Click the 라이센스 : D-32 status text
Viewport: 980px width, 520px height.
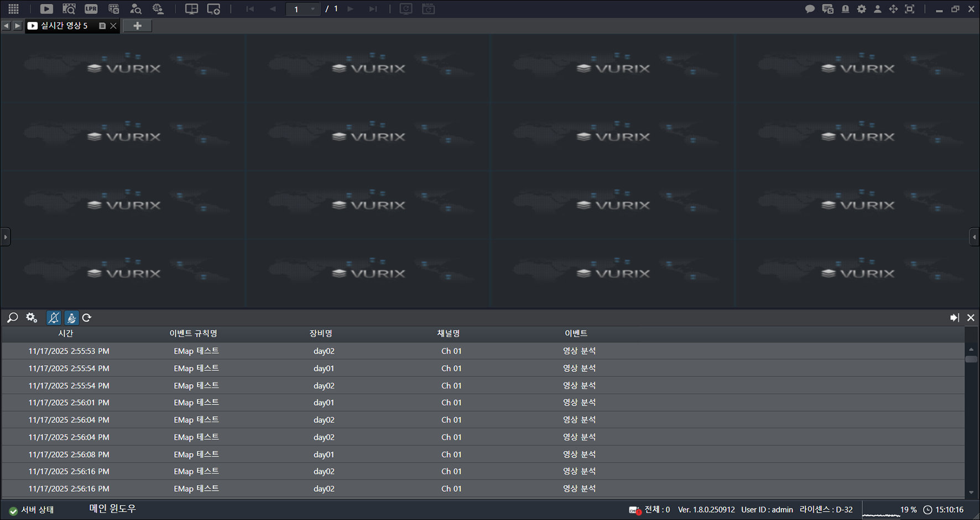(826, 510)
